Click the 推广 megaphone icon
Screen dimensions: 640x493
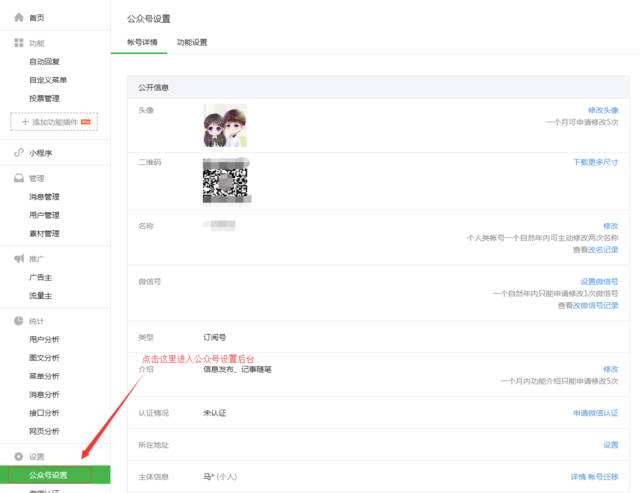pyautogui.click(x=18, y=259)
